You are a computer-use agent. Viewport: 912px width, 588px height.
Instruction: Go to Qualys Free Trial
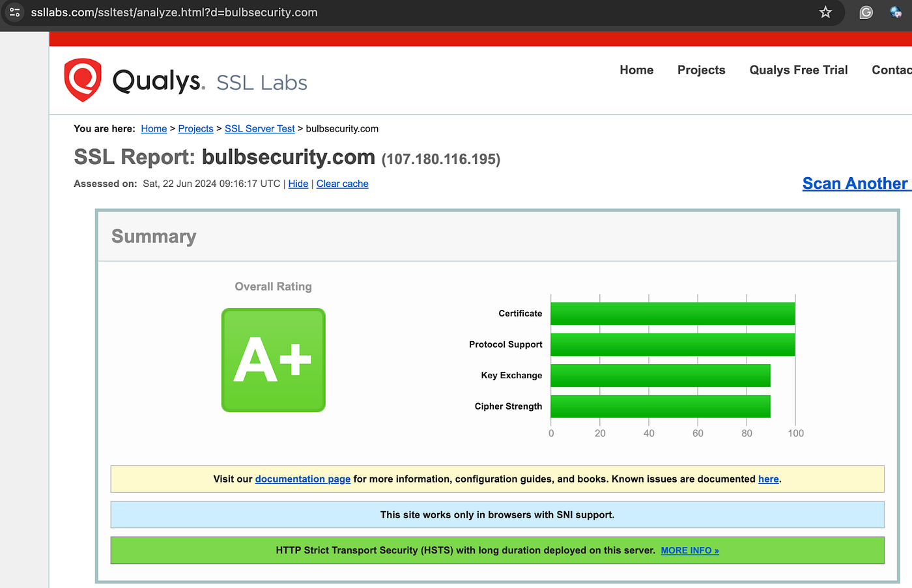(798, 70)
